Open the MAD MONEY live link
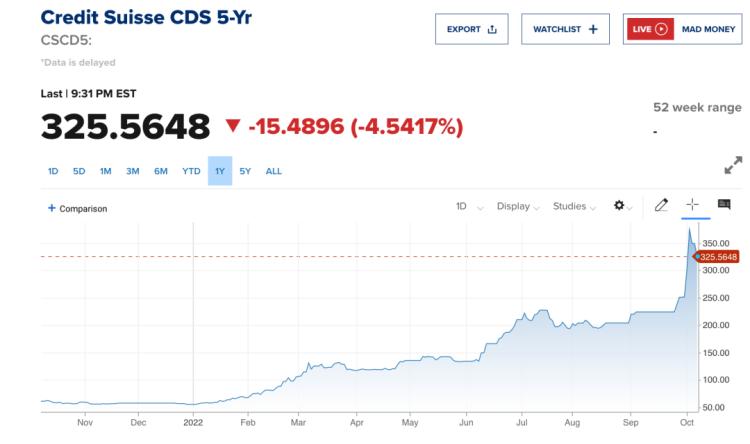This screenshot has height=444, width=750. pos(708,29)
